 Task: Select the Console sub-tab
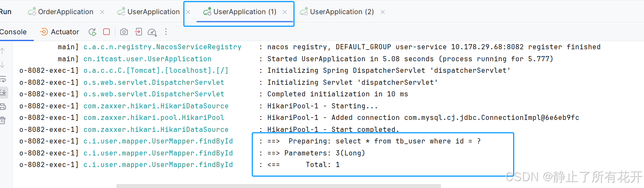pyautogui.click(x=13, y=32)
